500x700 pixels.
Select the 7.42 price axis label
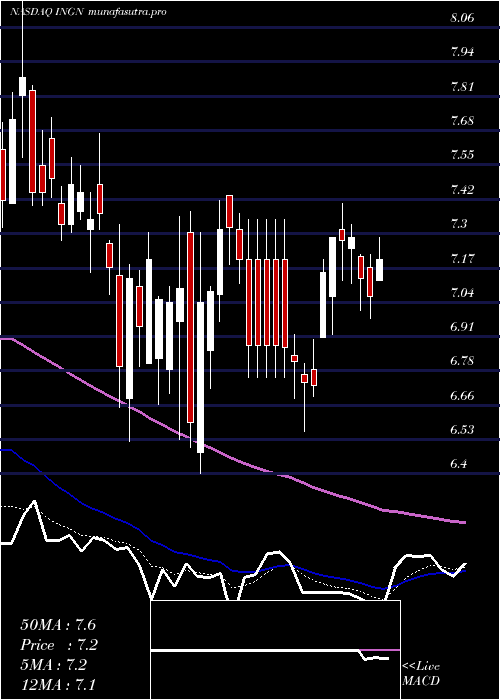coord(462,190)
